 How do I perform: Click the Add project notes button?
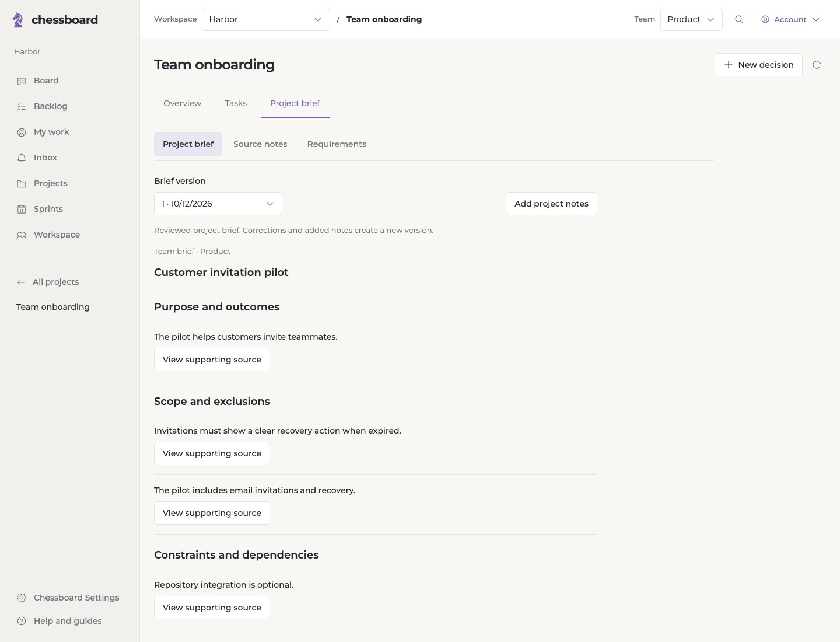(x=551, y=204)
